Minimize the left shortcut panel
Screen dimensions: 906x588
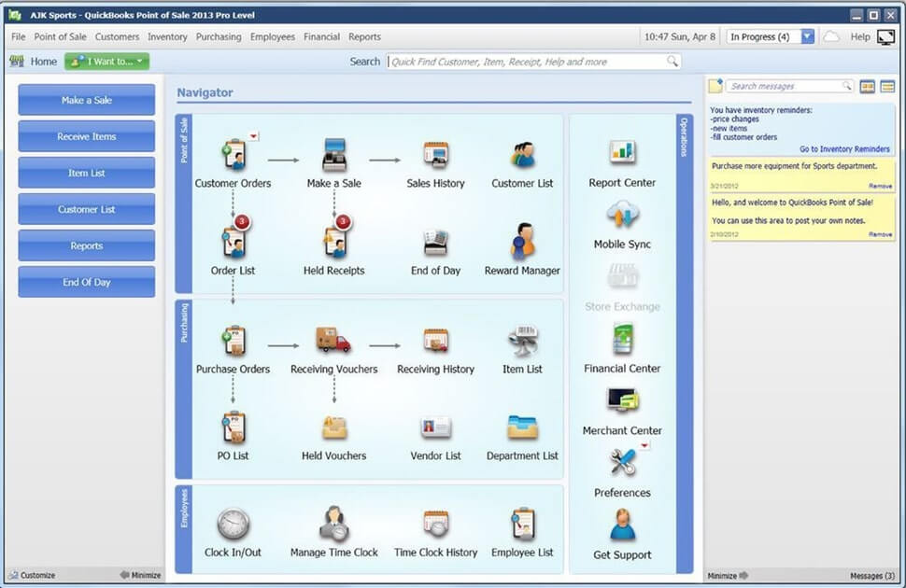[x=140, y=575]
